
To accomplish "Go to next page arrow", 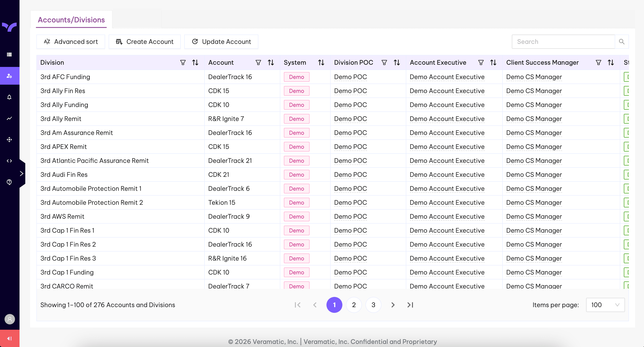I will pyautogui.click(x=393, y=305).
